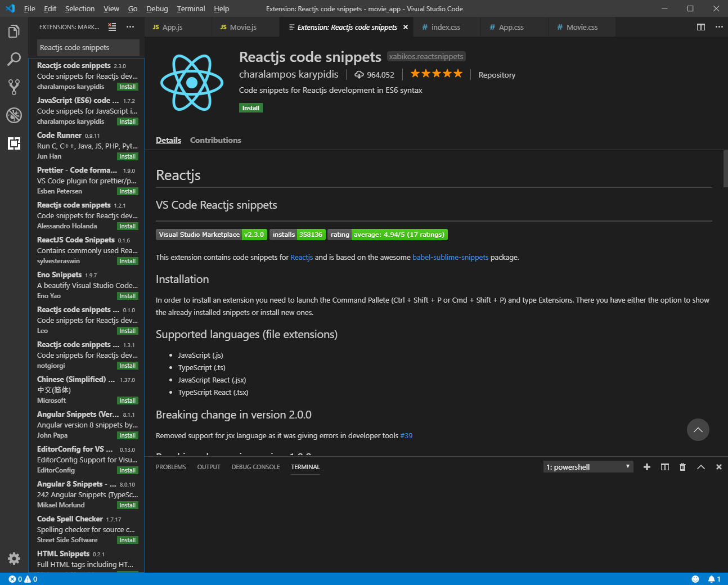Open extensions More Actions ellipsis
728x585 pixels.
[x=131, y=27]
